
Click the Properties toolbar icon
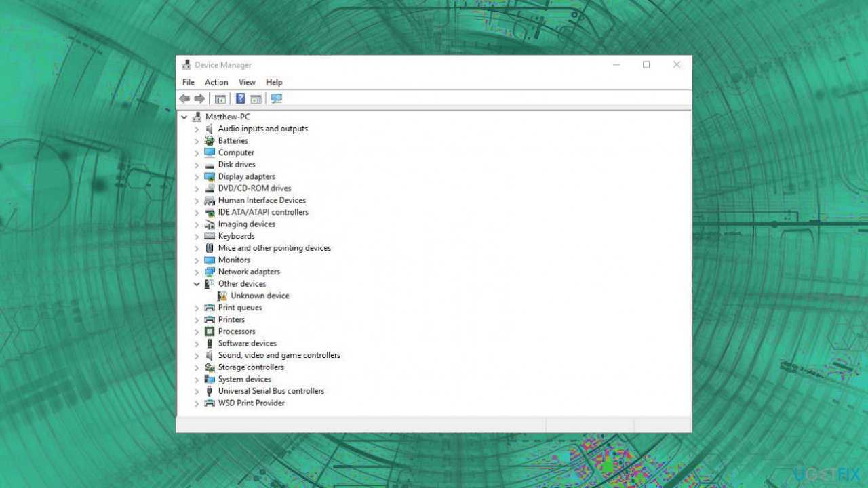(x=220, y=99)
